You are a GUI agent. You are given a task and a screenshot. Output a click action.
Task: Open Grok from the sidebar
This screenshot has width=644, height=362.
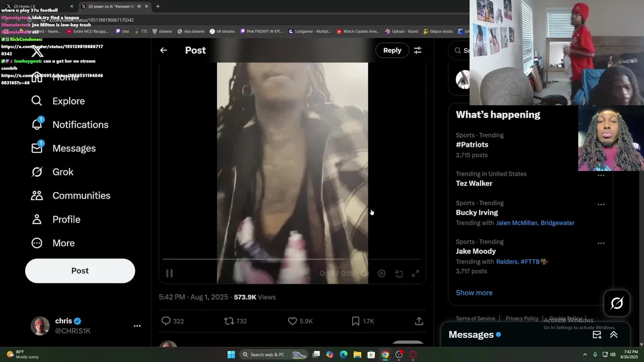(x=63, y=172)
